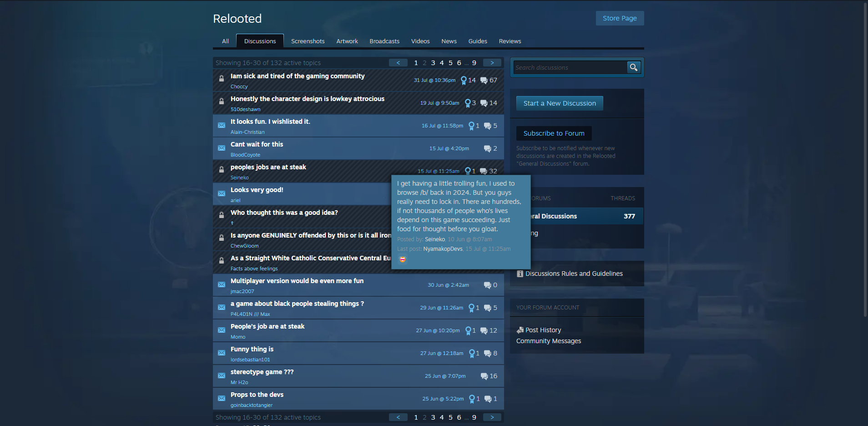Click 'NyamakopDevs' in the tooltip last post line
868x426 pixels.
point(443,249)
